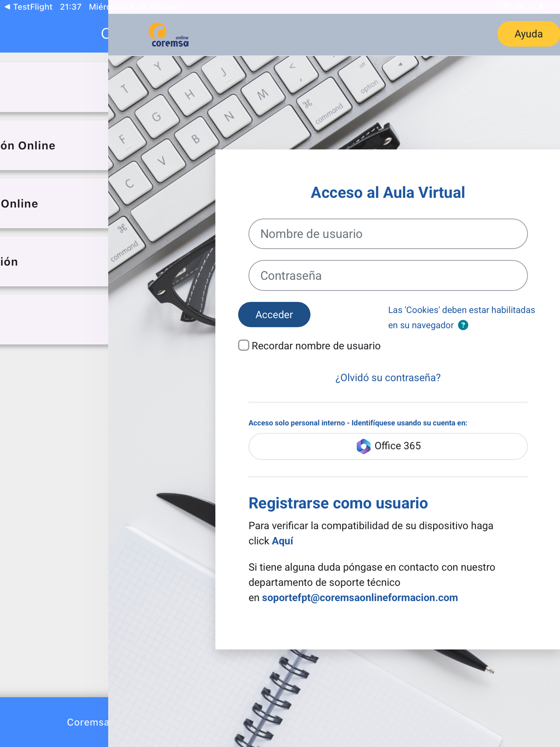Toggle Recordar nombre de usuario checkbox
560x747 pixels.
pyautogui.click(x=244, y=345)
